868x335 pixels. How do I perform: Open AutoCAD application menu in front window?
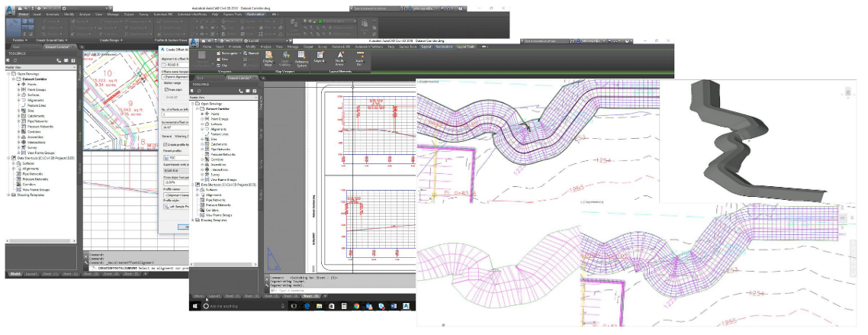(x=194, y=42)
